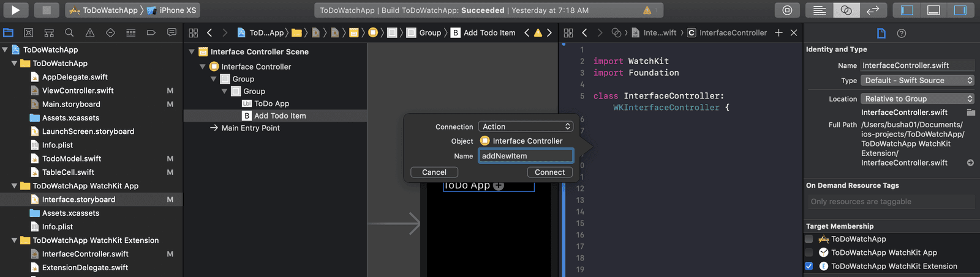The height and width of the screenshot is (277, 980).
Task: Open the Type dropdown Default - Swift Source
Action: pyautogui.click(x=917, y=81)
